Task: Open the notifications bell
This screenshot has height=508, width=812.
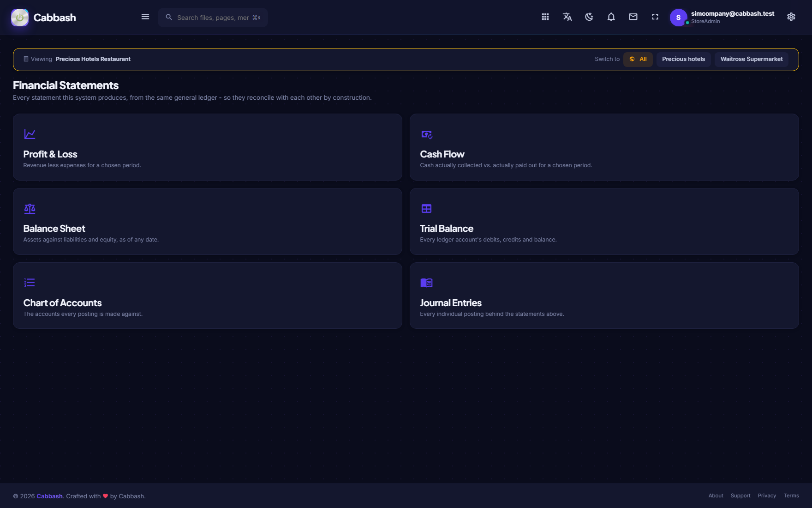Action: tap(611, 17)
